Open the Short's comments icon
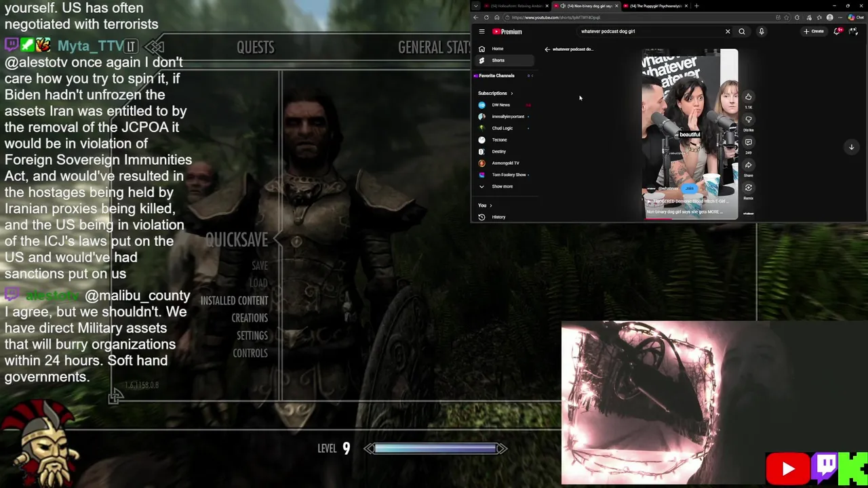 click(x=749, y=142)
